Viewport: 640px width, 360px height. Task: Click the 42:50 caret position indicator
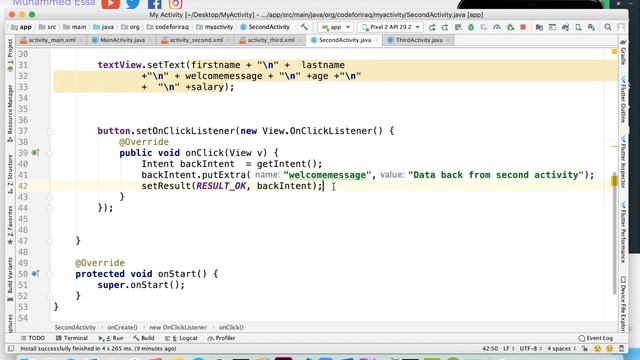click(490, 349)
